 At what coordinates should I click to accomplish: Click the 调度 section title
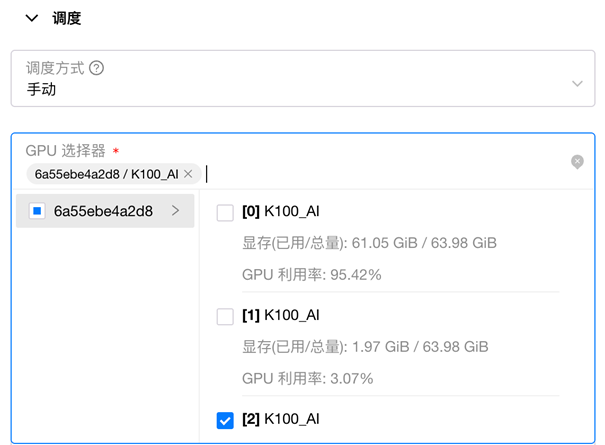(x=67, y=18)
